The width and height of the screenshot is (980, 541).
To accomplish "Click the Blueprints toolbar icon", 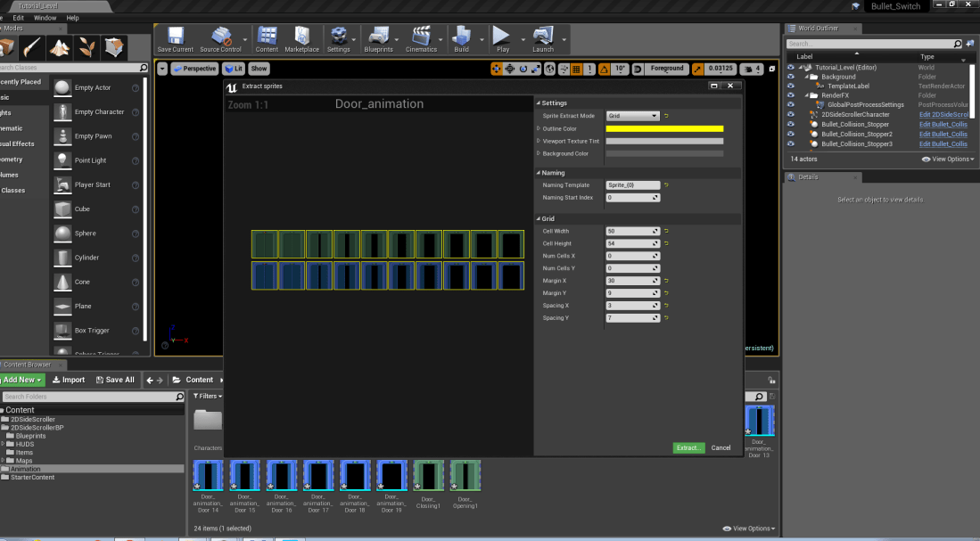I will [x=379, y=37].
